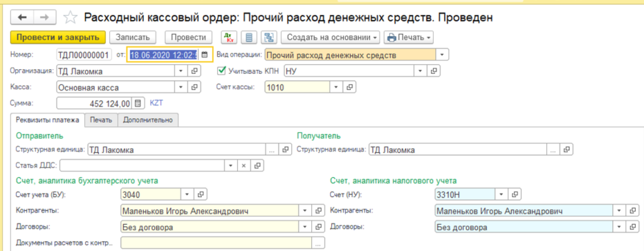This screenshot has height=251, width=644.
Task: Expand НУ Контрагенты dropdown
Action: coord(620,211)
